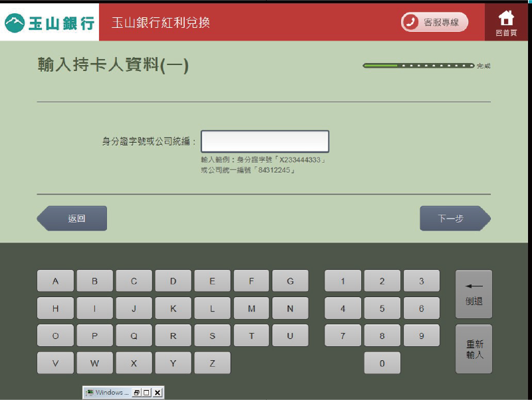Click the minimized Windows title bar
The width and height of the screenshot is (532, 400).
[x=124, y=393]
